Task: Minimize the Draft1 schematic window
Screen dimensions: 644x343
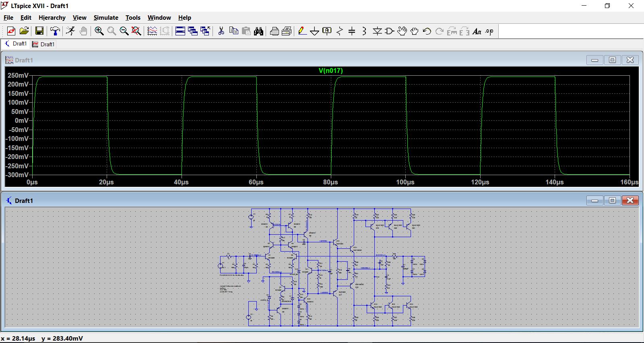Action: point(594,200)
